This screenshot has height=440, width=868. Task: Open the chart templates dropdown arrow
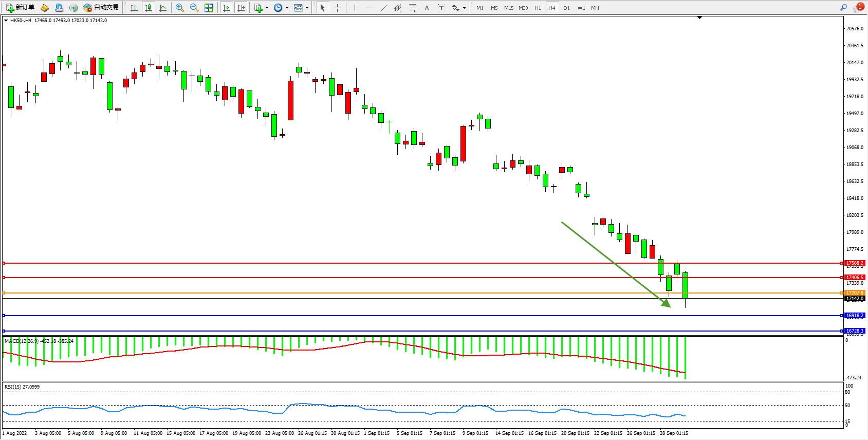(307, 8)
